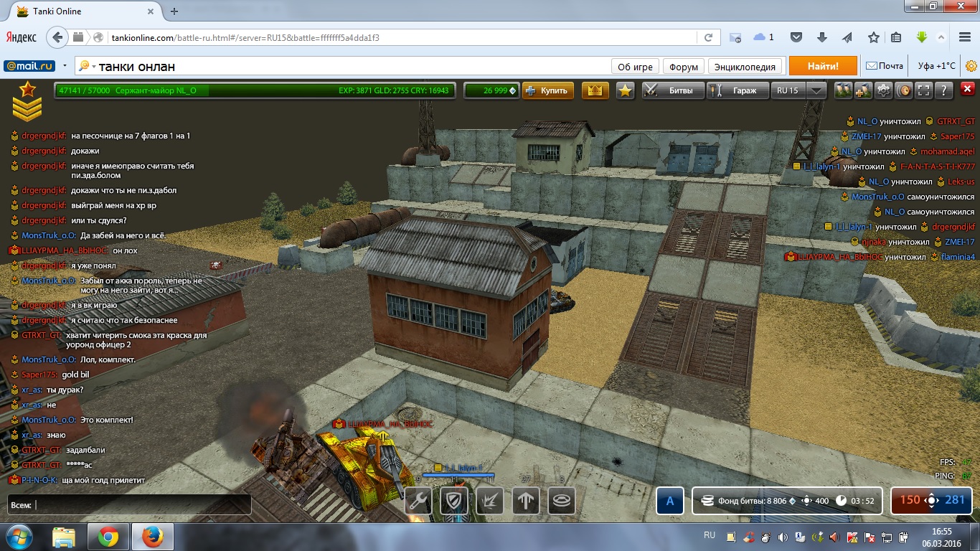Open Mail.ru toolbar settings gear
The height and width of the screenshot is (551, 980).
[971, 66]
